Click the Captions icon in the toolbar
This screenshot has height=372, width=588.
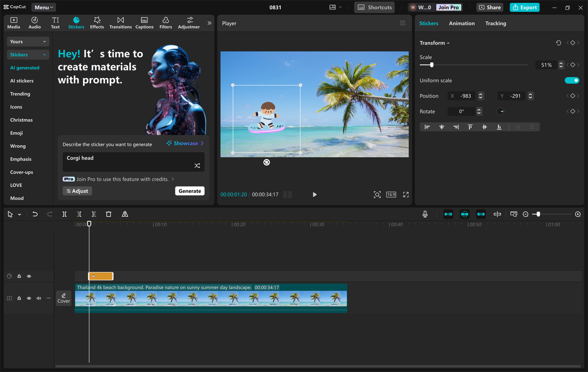coord(144,23)
